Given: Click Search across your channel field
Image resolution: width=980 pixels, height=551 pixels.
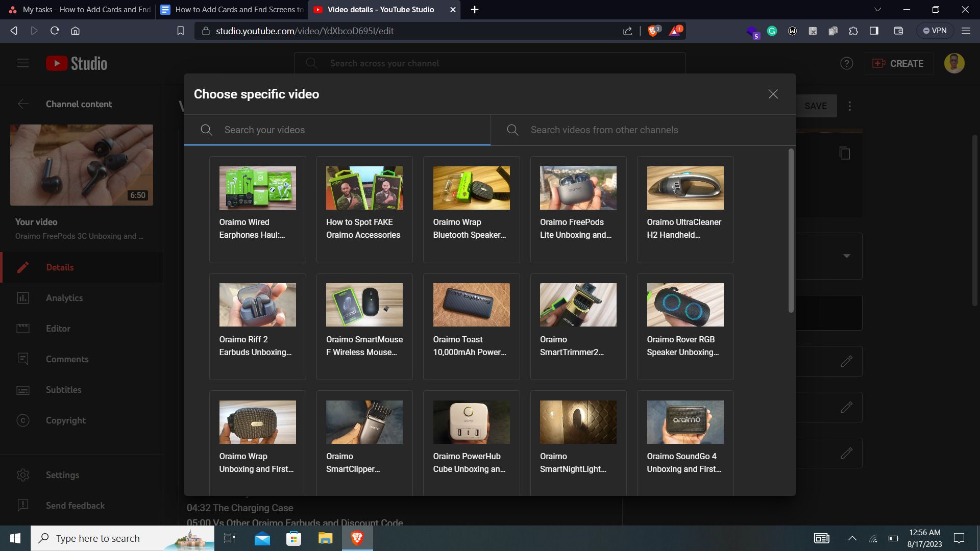Looking at the screenshot, I should click(489, 63).
